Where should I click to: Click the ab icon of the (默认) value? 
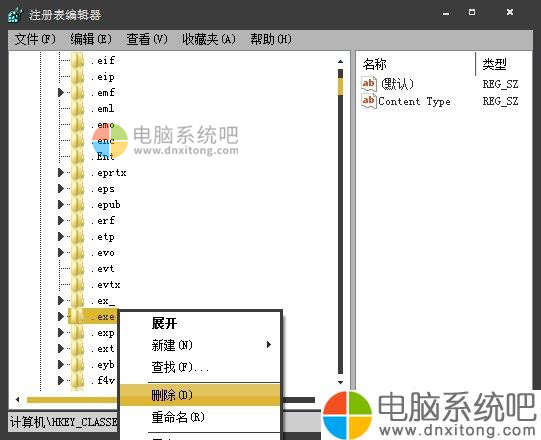click(368, 84)
